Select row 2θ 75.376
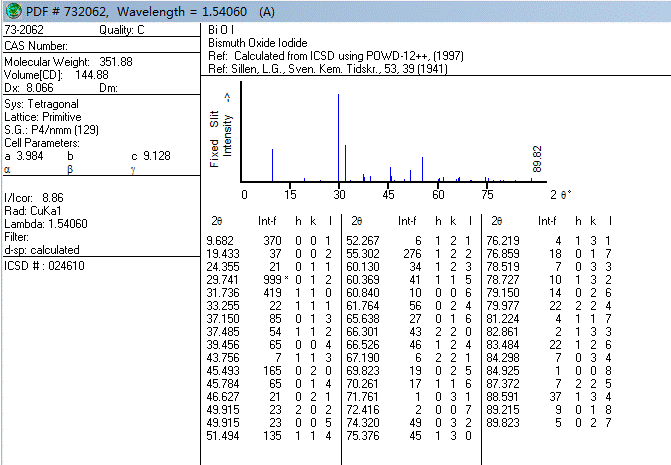The width and height of the screenshot is (671, 465). pyautogui.click(x=409, y=436)
